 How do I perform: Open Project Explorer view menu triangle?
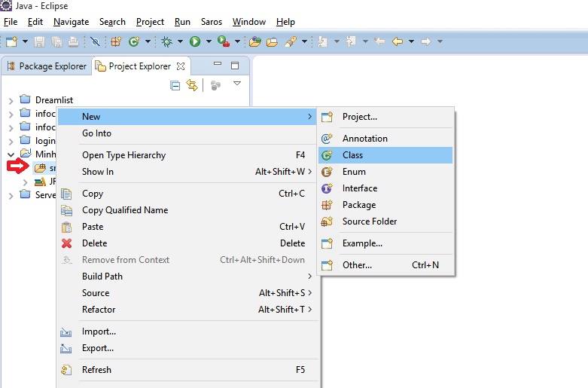(x=237, y=84)
